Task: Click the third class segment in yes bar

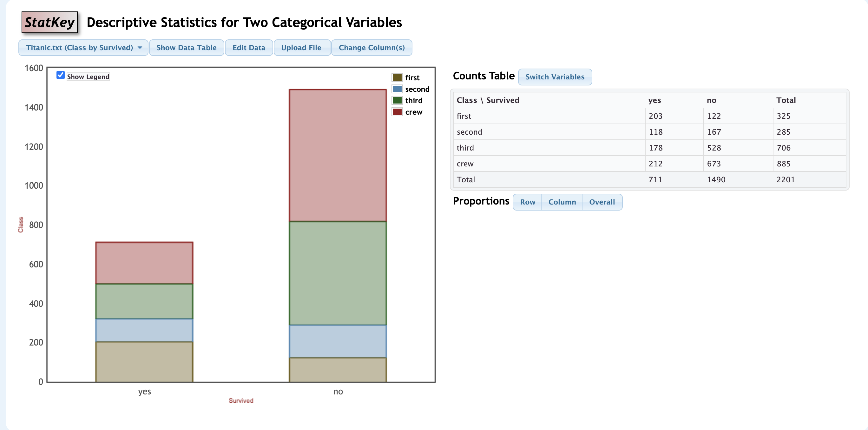Action: point(144,301)
